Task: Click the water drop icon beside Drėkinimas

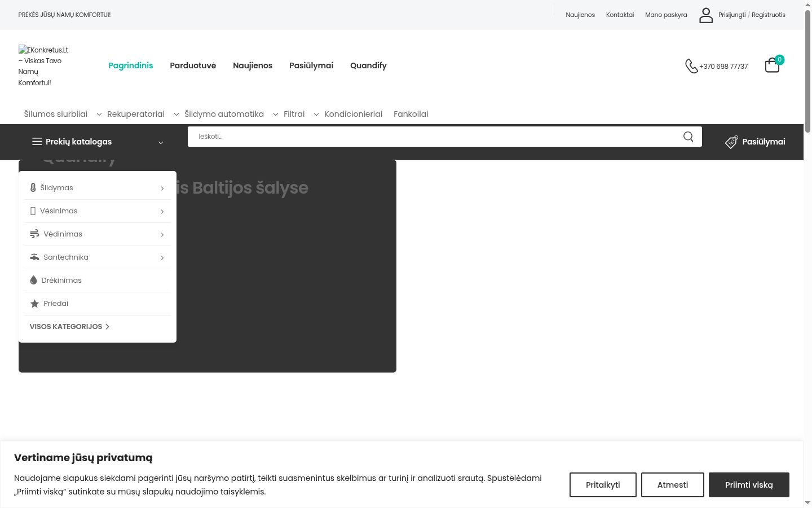Action: click(33, 281)
